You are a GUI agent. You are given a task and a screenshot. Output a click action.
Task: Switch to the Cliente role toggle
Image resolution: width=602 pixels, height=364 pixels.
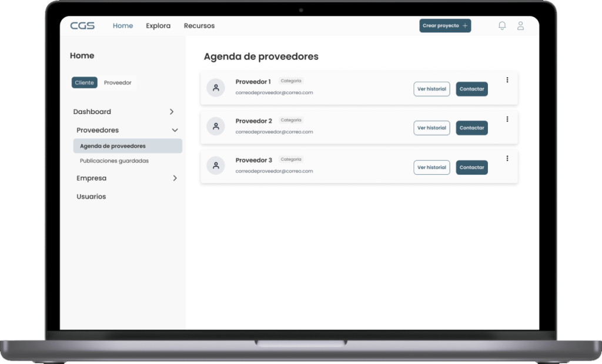point(84,83)
